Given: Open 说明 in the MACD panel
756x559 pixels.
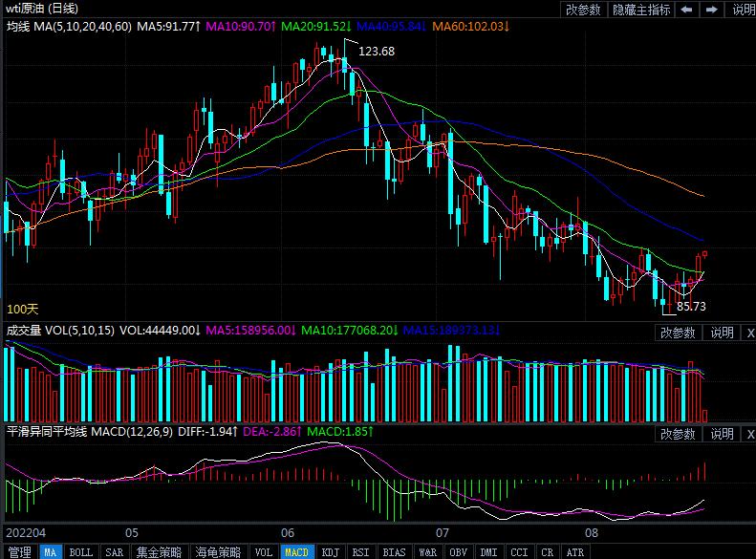Looking at the screenshot, I should tap(721, 435).
